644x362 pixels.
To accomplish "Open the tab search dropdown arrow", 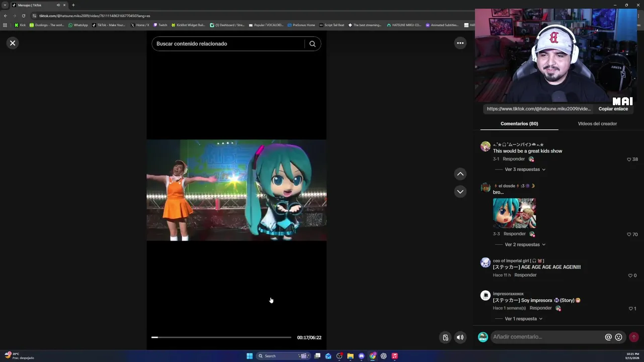I will pyautogui.click(x=5, y=5).
